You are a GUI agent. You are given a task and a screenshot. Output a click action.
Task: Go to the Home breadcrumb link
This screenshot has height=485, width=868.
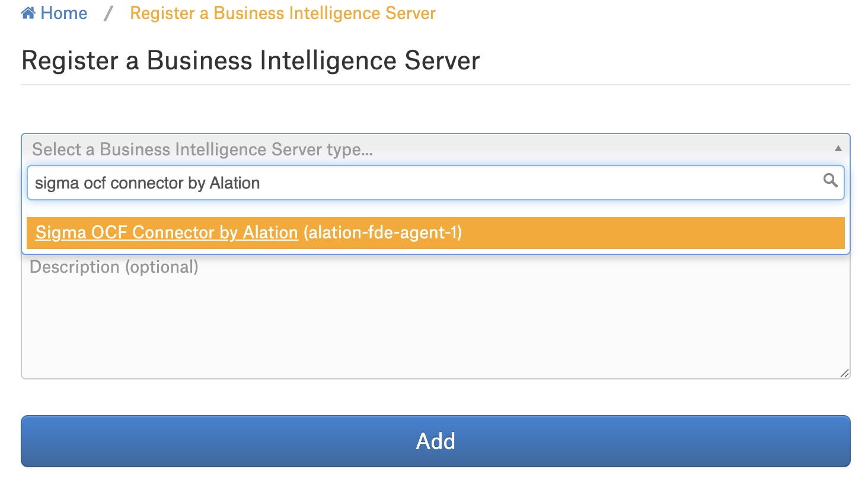pos(63,13)
